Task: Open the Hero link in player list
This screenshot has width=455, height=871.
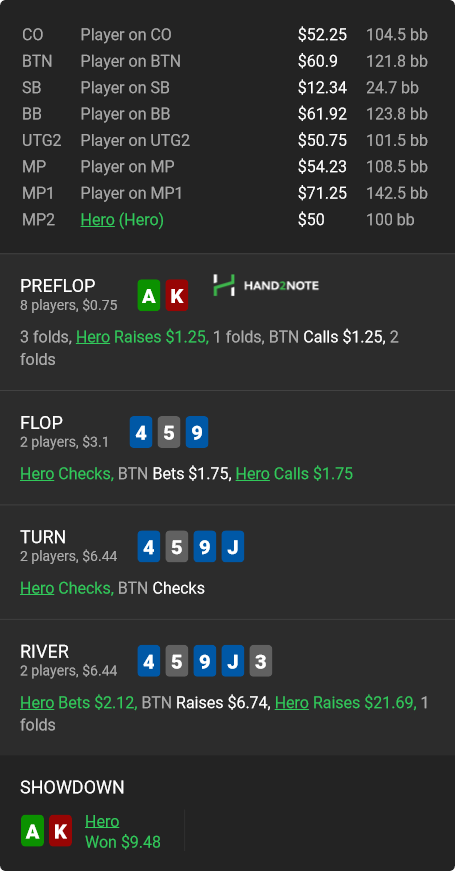Action: pos(98,220)
